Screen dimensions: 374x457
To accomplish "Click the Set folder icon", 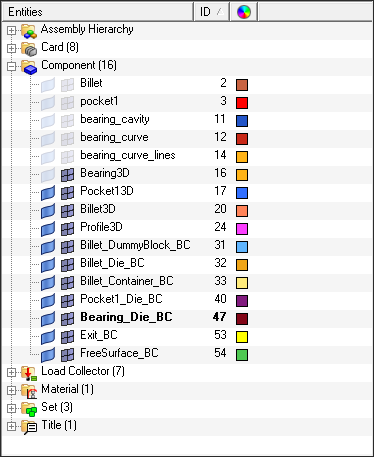I will (x=29, y=409).
